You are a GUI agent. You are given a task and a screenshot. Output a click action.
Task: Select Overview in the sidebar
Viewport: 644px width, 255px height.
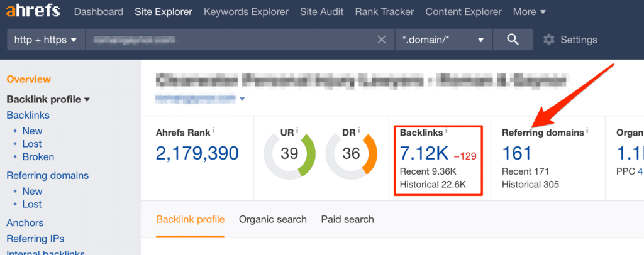pyautogui.click(x=29, y=80)
